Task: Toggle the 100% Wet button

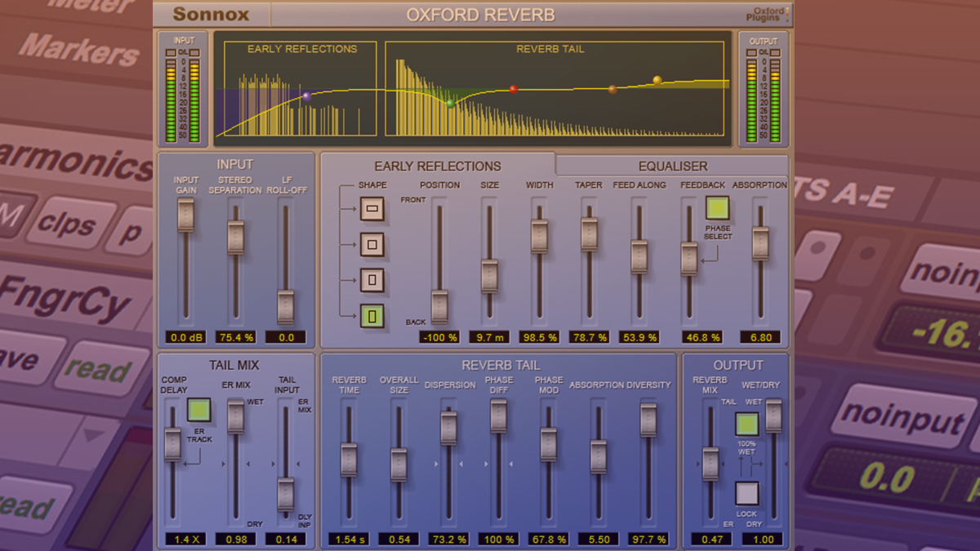Action: [x=746, y=424]
